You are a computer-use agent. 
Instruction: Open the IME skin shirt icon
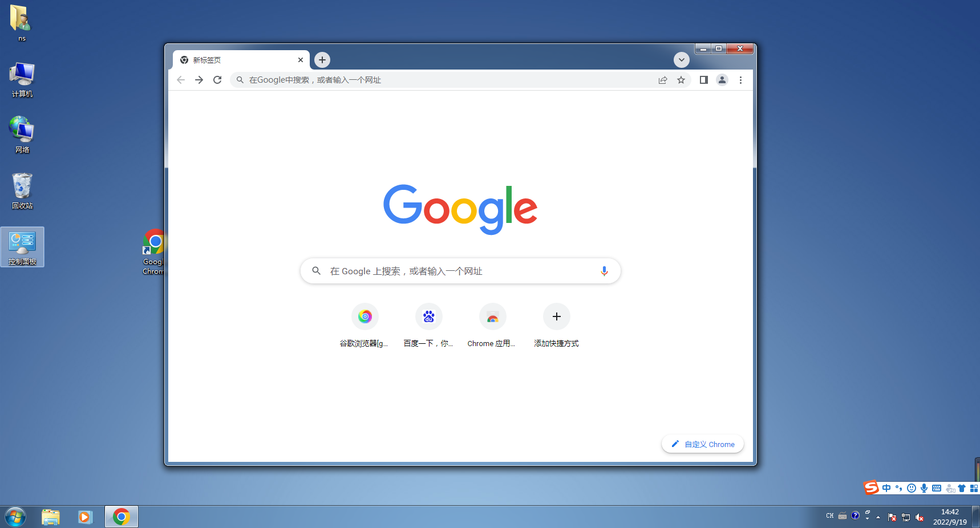pyautogui.click(x=962, y=488)
